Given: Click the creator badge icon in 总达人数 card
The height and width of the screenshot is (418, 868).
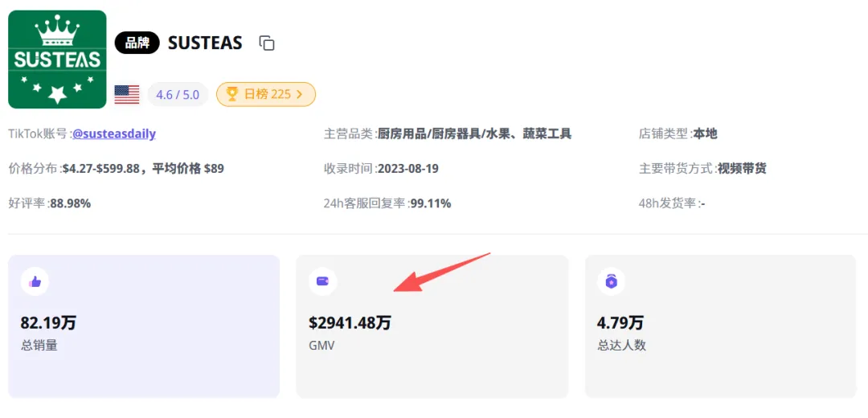Looking at the screenshot, I should (611, 282).
